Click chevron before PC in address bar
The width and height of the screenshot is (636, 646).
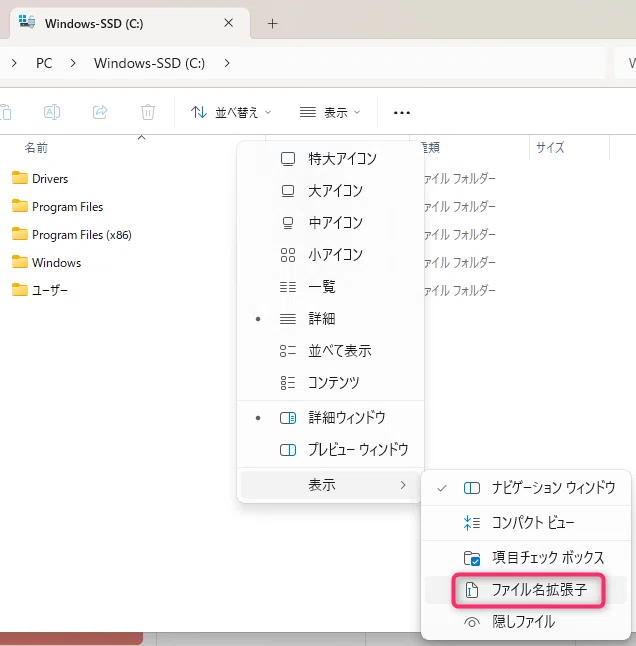click(14, 63)
